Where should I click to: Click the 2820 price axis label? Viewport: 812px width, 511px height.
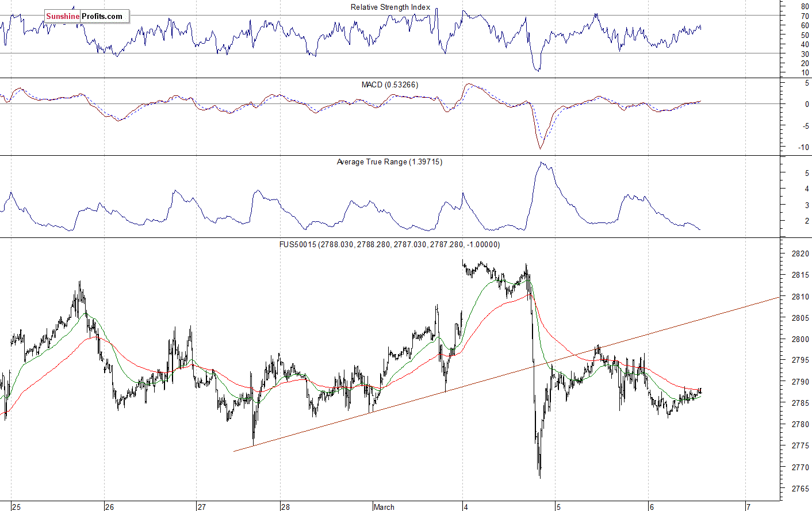(x=800, y=254)
